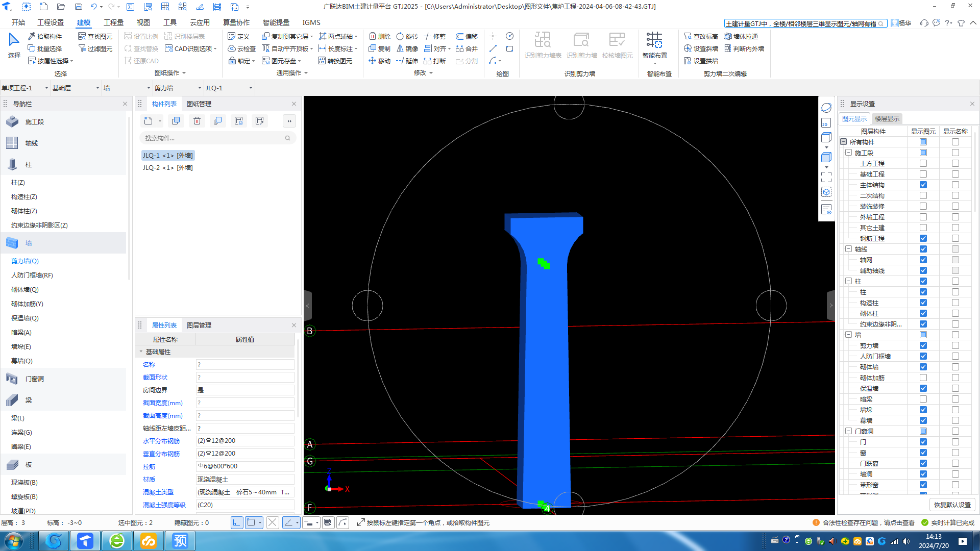The image size is (980, 551).
Task: Collapse the 施工段 tree node
Action: point(848,153)
